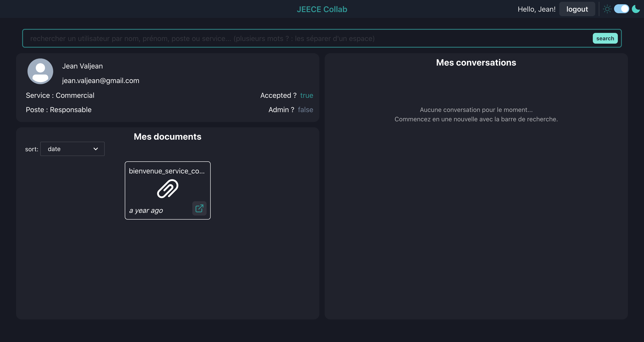Viewport: 644px width, 342px height.
Task: Click the Accepted true status value
Action: (x=307, y=95)
